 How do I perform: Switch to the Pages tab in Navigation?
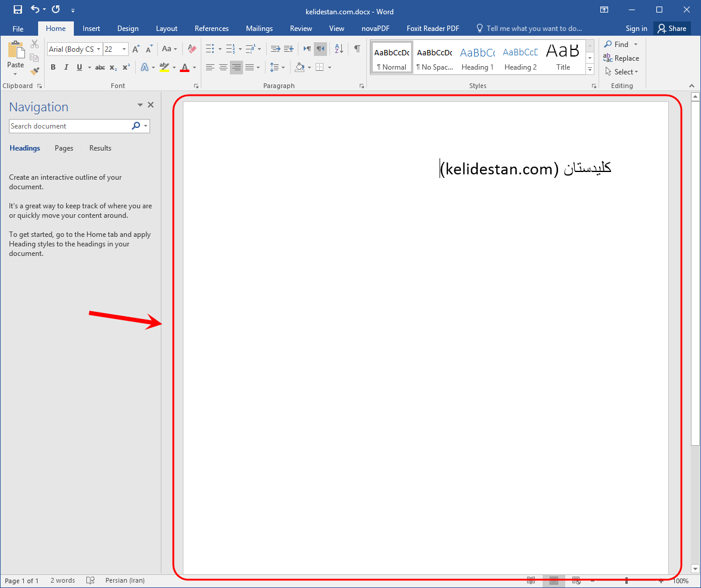pos(64,148)
